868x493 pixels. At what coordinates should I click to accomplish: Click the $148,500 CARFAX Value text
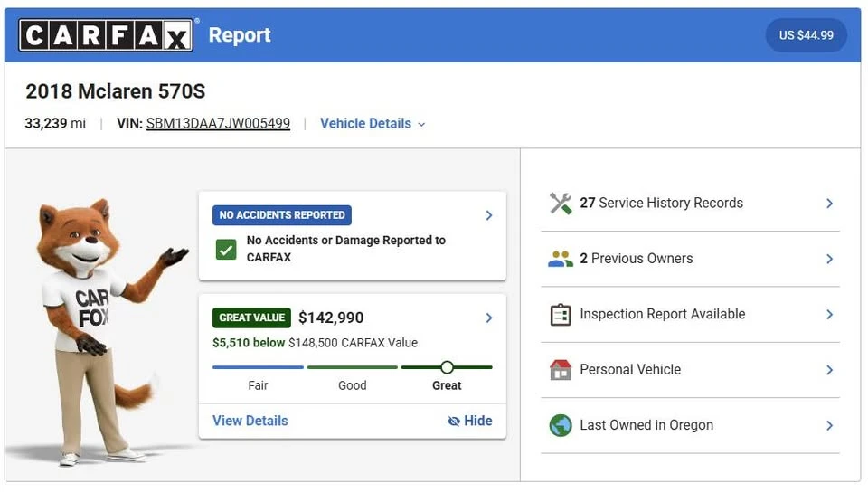pos(354,343)
